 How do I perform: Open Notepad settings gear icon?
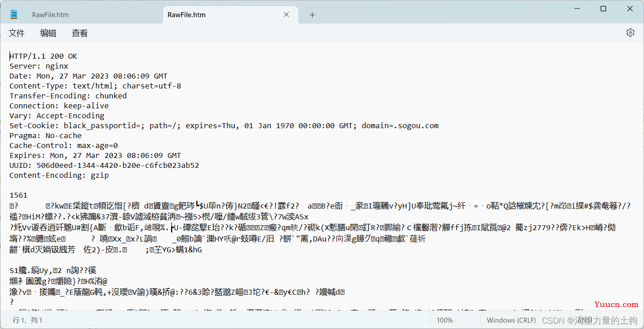(630, 32)
